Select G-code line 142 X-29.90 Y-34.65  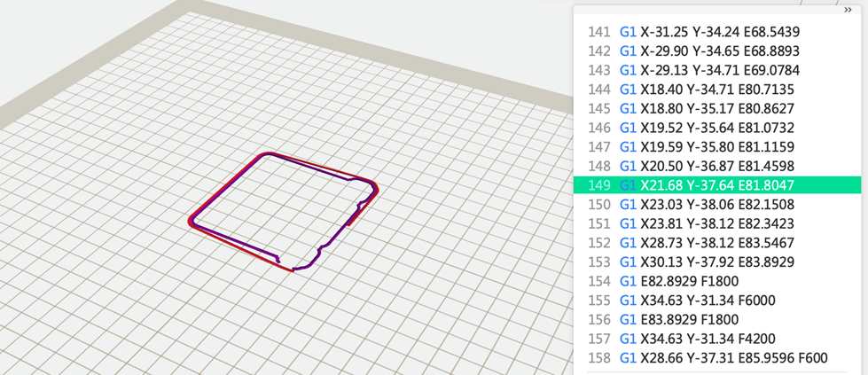717,51
